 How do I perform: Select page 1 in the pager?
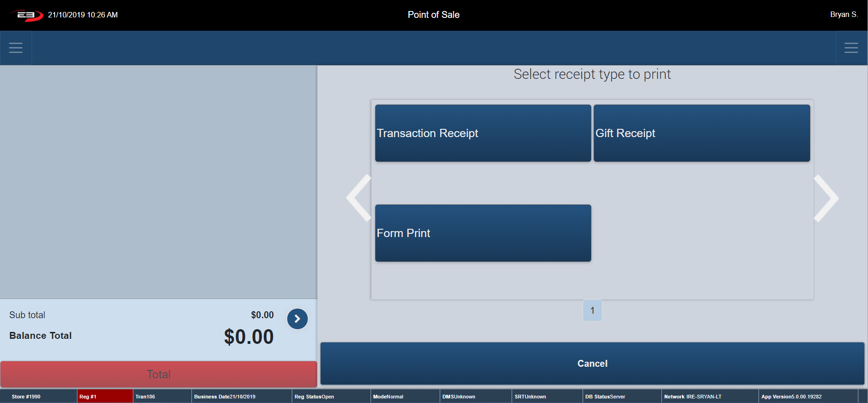pyautogui.click(x=592, y=310)
